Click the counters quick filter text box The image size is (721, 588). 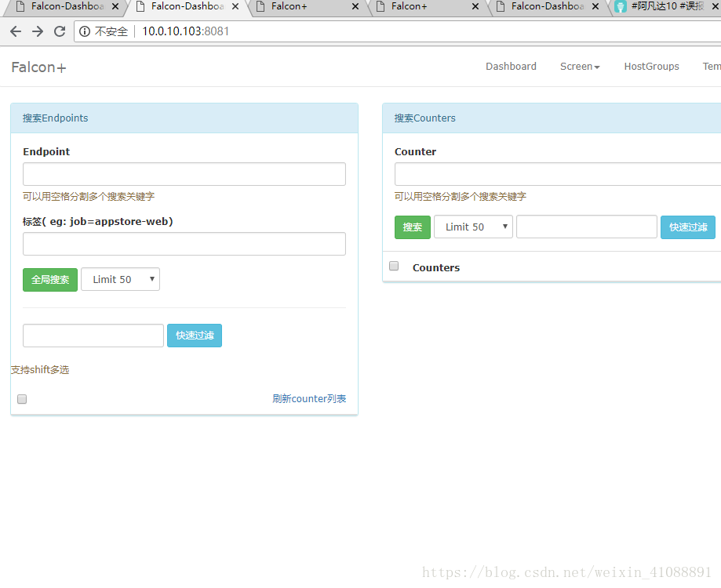pyautogui.click(x=587, y=227)
